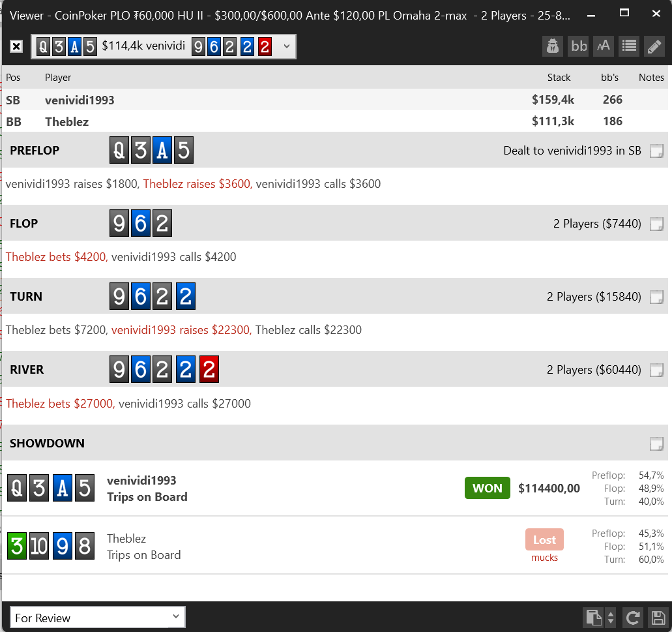The height and width of the screenshot is (632, 672).
Task: Click venividi1993 preflop equity 54,7%
Action: (x=651, y=475)
